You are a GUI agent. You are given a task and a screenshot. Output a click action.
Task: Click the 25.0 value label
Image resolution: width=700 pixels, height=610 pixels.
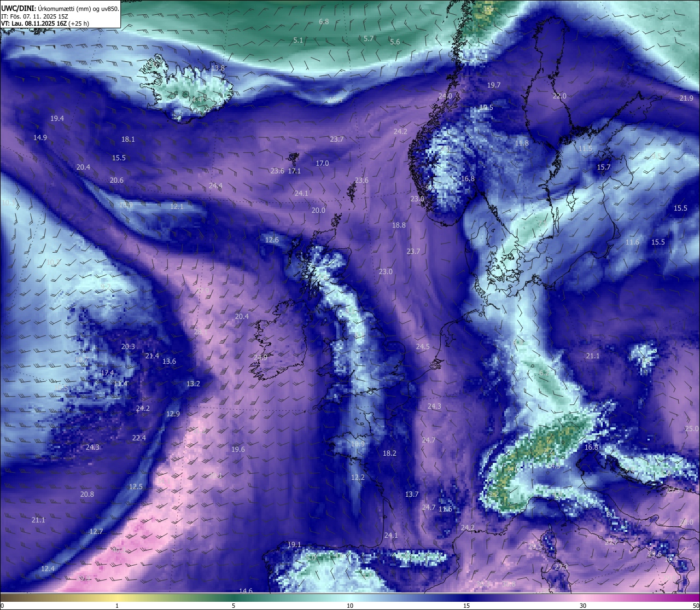tap(692, 429)
